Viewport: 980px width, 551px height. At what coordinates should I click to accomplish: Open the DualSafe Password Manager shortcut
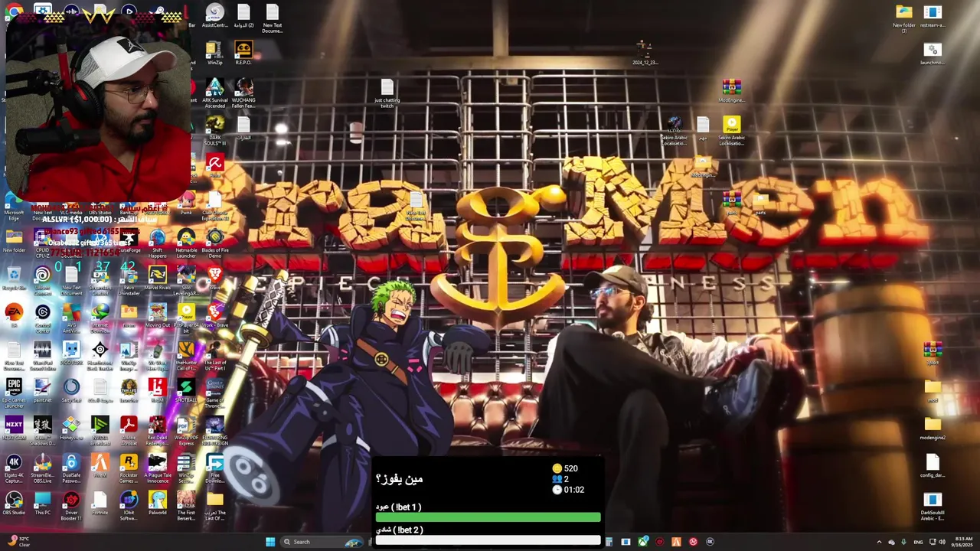[x=71, y=468]
